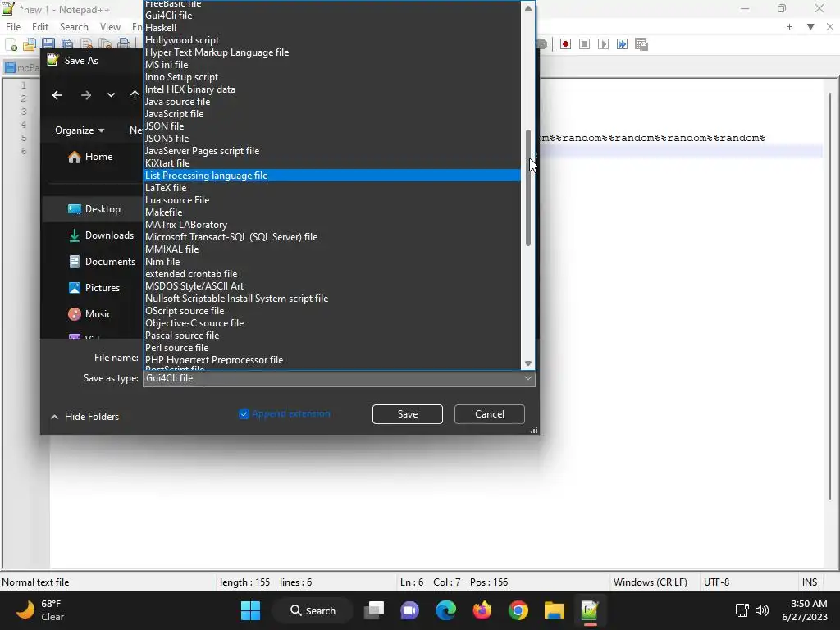Go forward in Save As dialog
The width and height of the screenshot is (840, 630).
pyautogui.click(x=85, y=95)
